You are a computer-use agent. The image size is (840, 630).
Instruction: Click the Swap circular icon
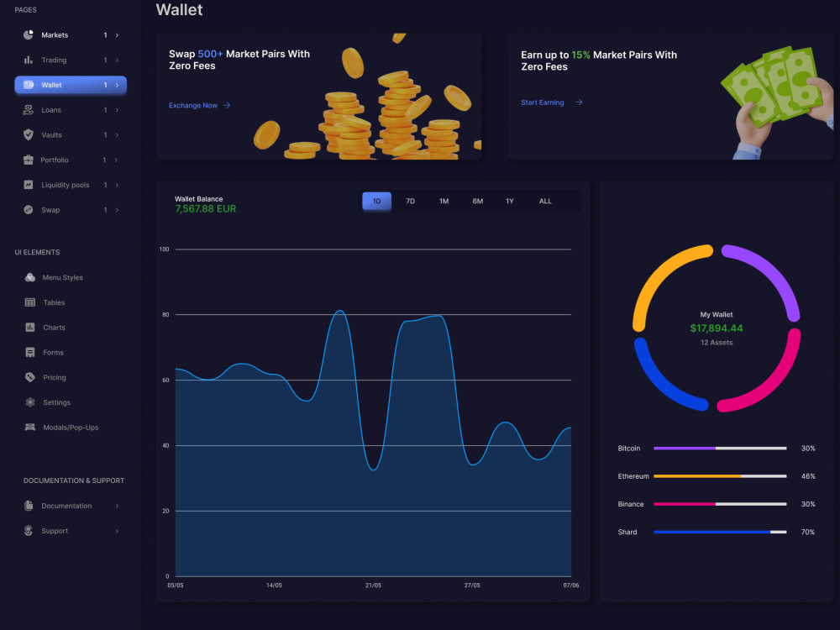coord(29,210)
